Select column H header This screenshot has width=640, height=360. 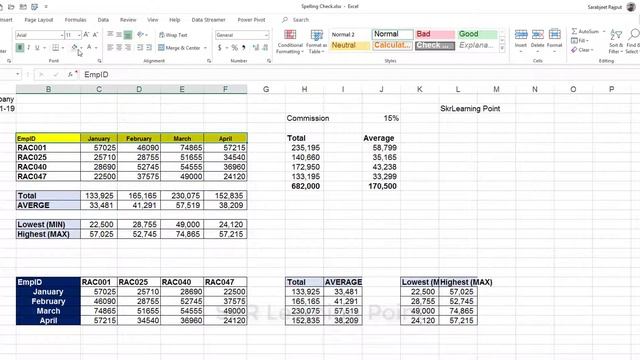click(x=304, y=89)
